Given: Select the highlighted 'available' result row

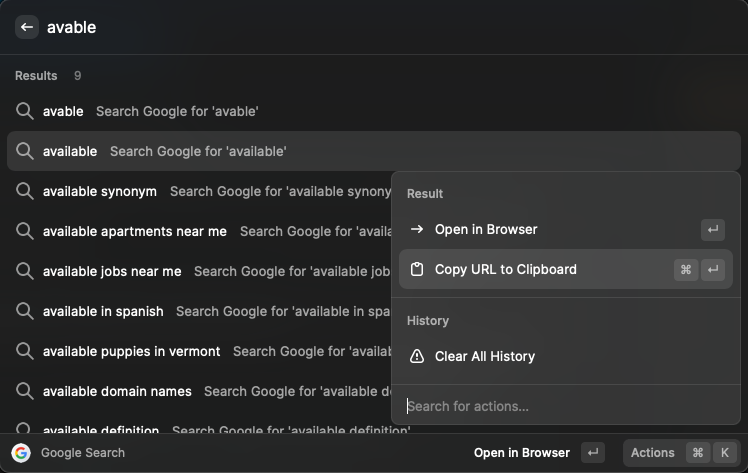Looking at the screenshot, I should click(374, 151).
